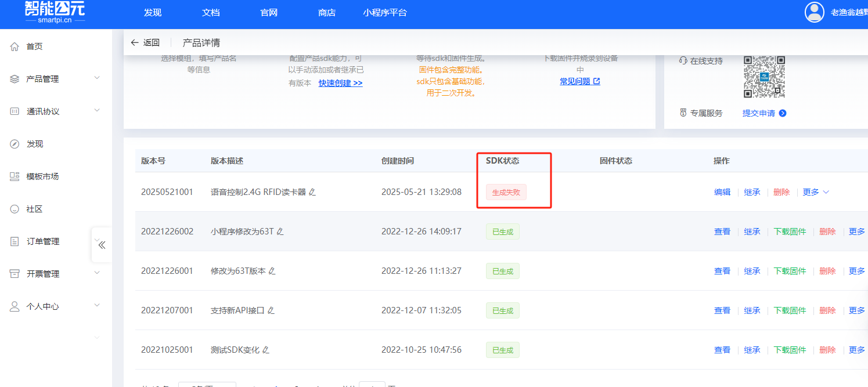Viewport: 868px width, 387px height.
Task: Collapse the sidebar with the « control
Action: (x=102, y=244)
